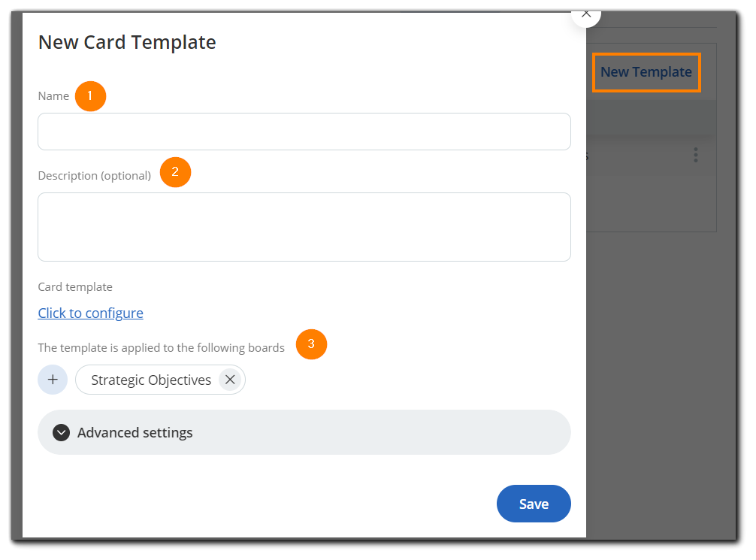The height and width of the screenshot is (560, 756).
Task: Close the New Card Template dialog
Action: click(586, 15)
